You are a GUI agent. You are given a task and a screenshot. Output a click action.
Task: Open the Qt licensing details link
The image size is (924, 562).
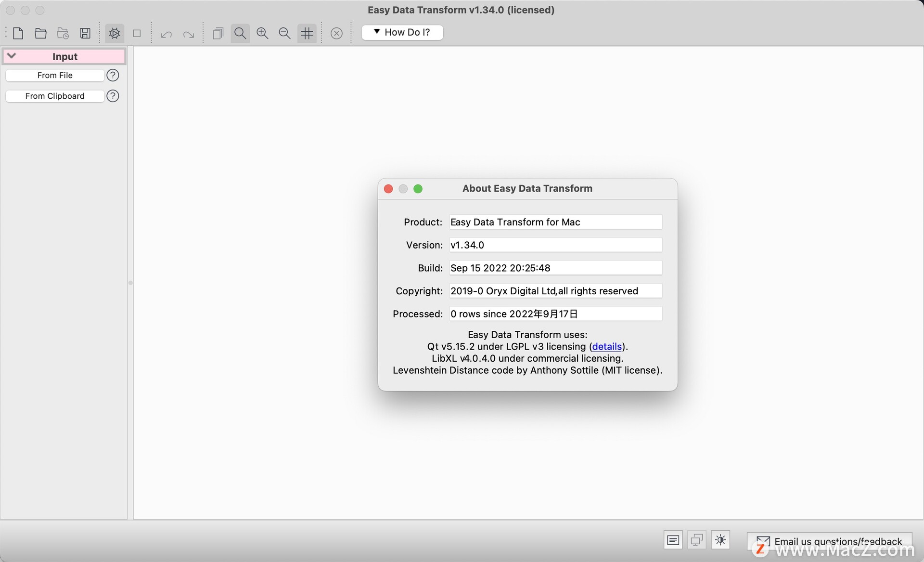coord(606,346)
